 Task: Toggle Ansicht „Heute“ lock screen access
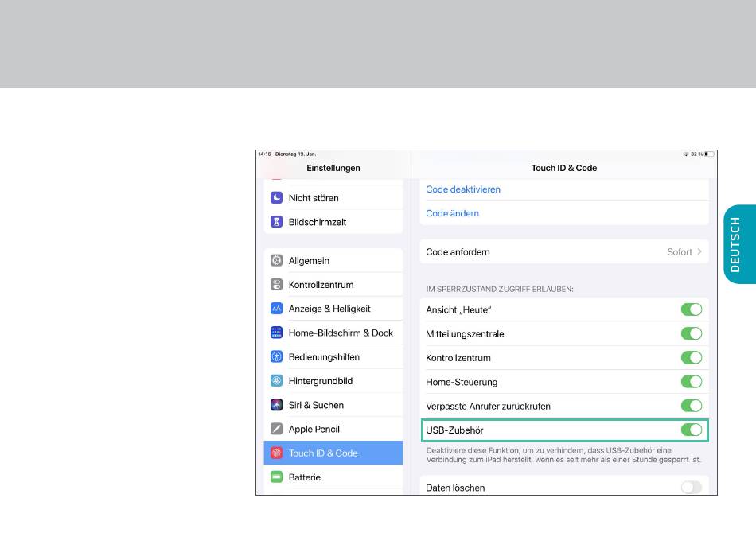pos(691,309)
